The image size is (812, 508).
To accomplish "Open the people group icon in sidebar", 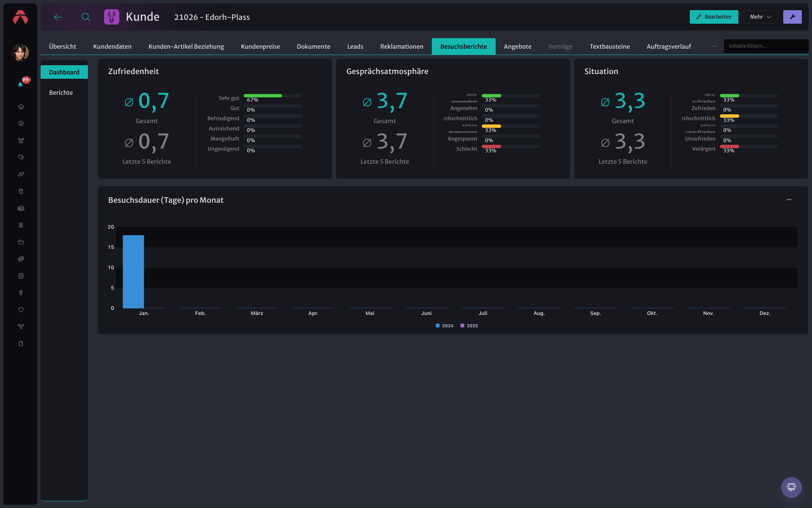I will 21,141.
